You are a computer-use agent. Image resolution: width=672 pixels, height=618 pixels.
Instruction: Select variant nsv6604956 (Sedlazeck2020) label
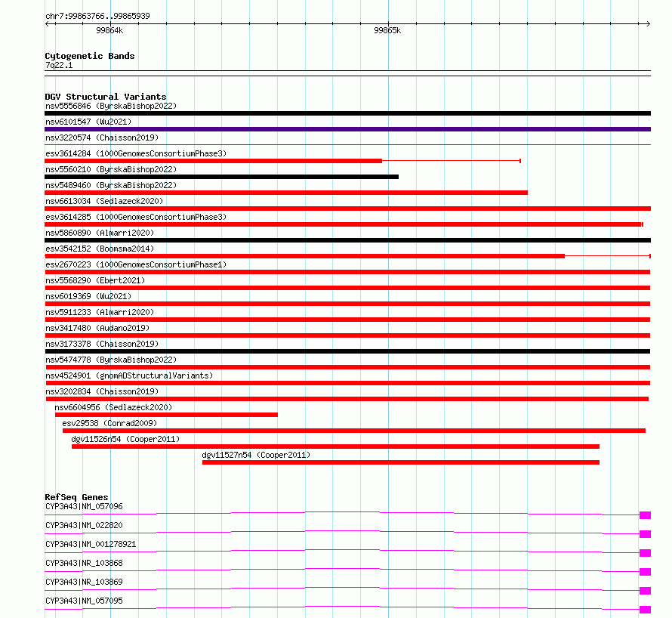point(113,407)
